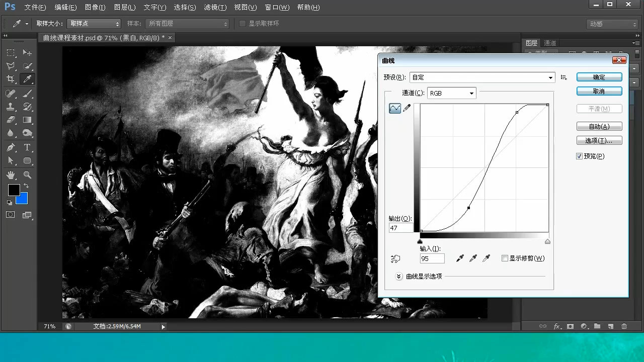Select the Eraser tool
Screen dimensions: 644x362
(11, 120)
